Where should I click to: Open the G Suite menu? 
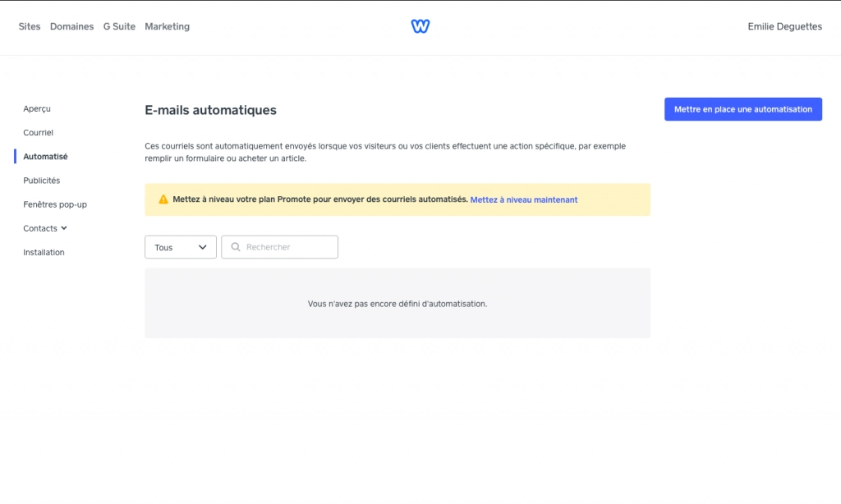(x=119, y=26)
